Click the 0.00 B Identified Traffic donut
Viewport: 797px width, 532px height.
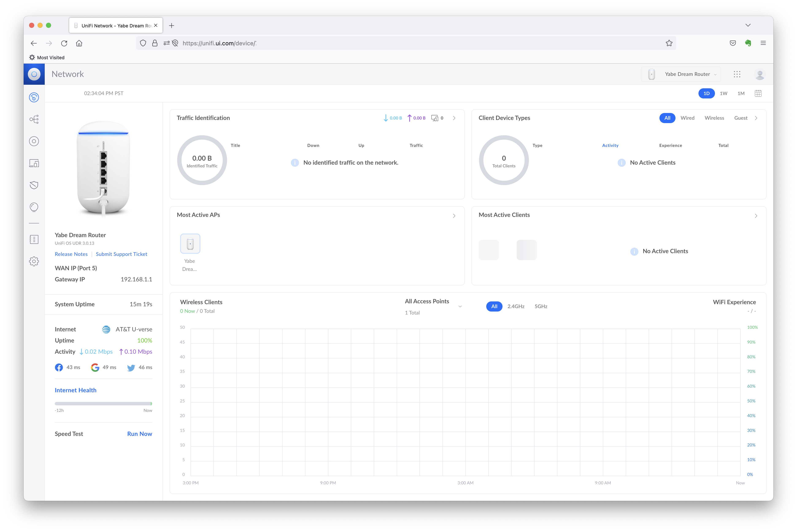pyautogui.click(x=202, y=160)
